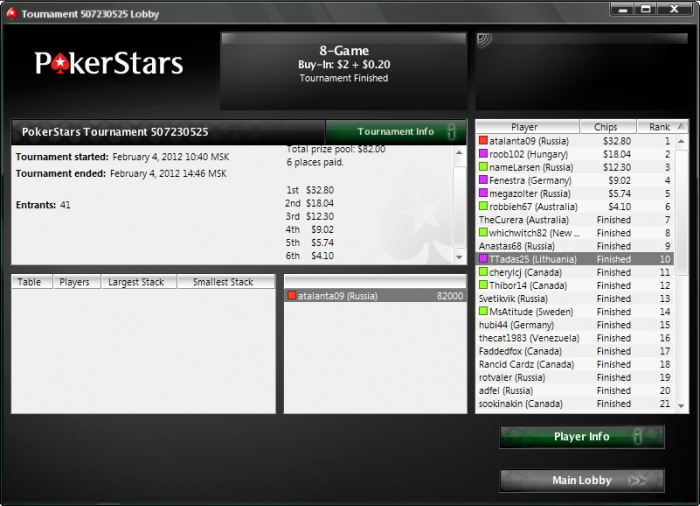This screenshot has width=700, height=506.
Task: Click the arrows icon on Main Lobby button
Action: pyautogui.click(x=637, y=481)
